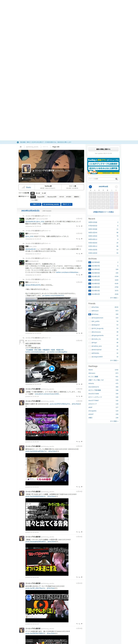The image size is (138, 644).
Task: Click the info icon in the top notice bar
Action: (18, 142)
